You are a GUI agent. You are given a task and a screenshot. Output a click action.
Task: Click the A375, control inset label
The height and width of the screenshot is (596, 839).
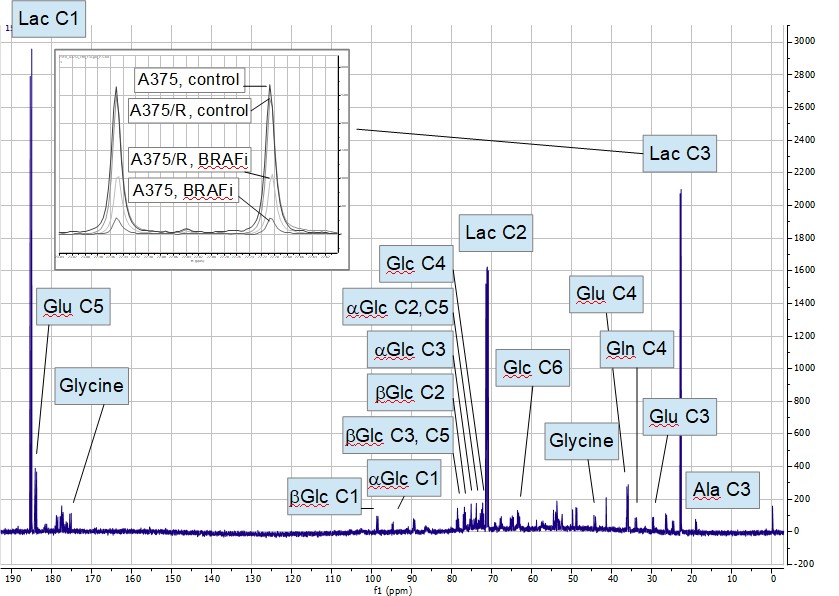190,79
